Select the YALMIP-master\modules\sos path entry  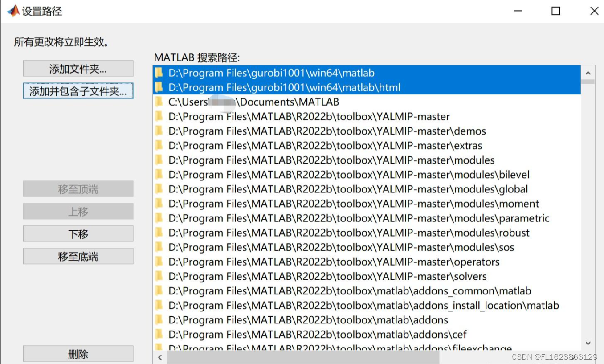pyautogui.click(x=341, y=248)
